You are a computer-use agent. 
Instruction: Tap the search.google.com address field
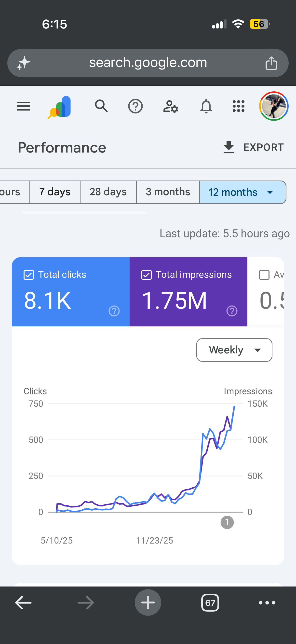148,63
